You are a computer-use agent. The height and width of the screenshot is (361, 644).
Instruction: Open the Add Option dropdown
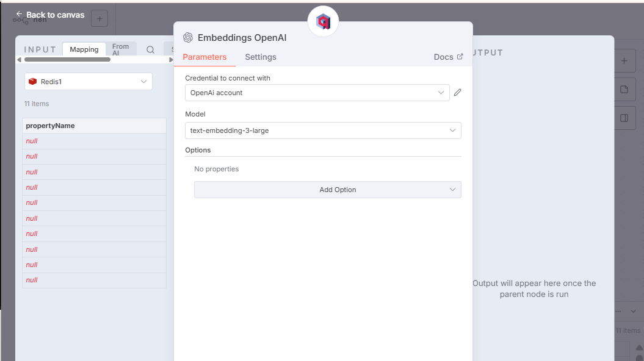coord(327,190)
